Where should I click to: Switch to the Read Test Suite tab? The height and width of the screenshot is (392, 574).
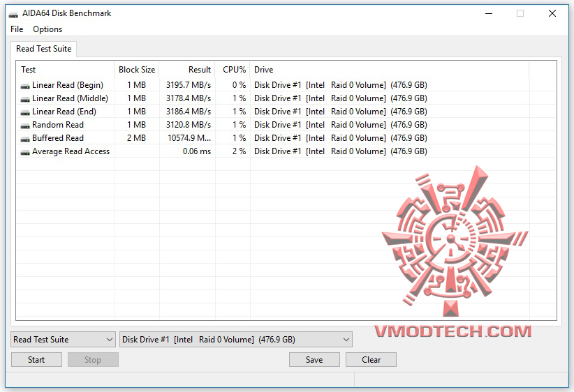(x=43, y=49)
